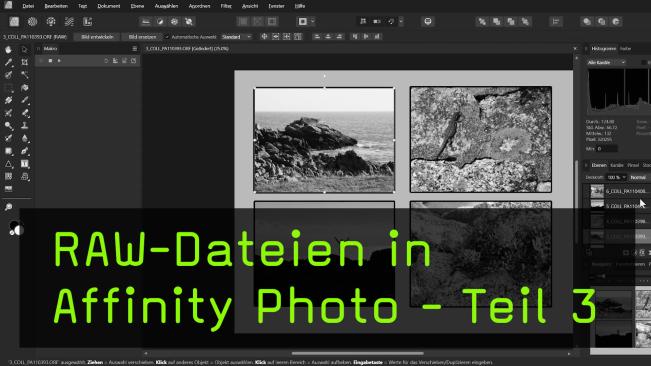Screen dimensions: 651x366
Task: Select the Rectangular Marquee tool
Action: coord(8,88)
